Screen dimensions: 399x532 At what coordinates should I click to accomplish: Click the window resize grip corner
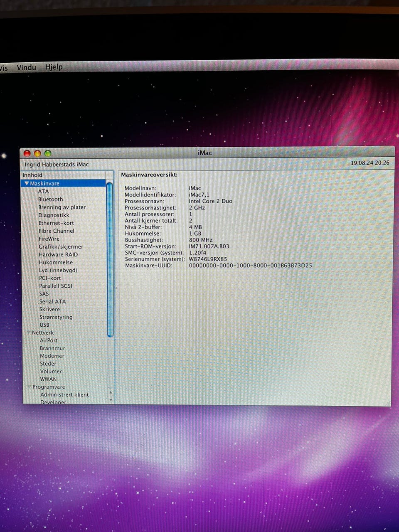click(388, 403)
